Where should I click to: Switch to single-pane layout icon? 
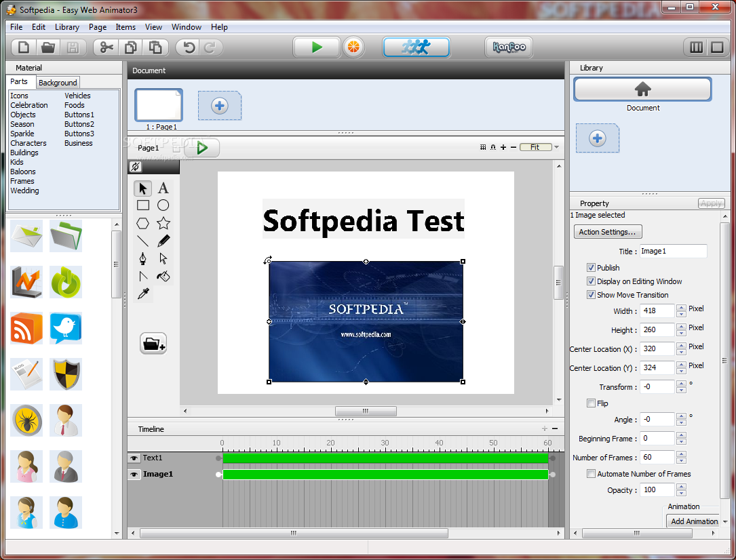[717, 47]
